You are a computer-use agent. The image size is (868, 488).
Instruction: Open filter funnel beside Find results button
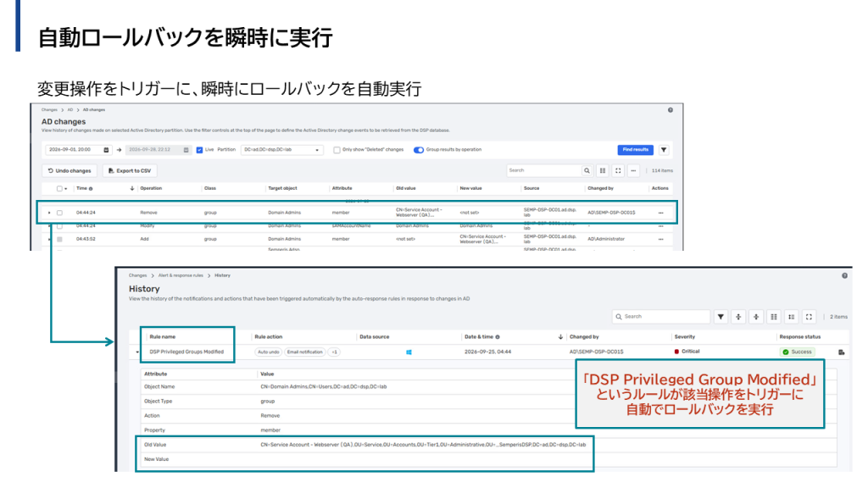pos(664,150)
